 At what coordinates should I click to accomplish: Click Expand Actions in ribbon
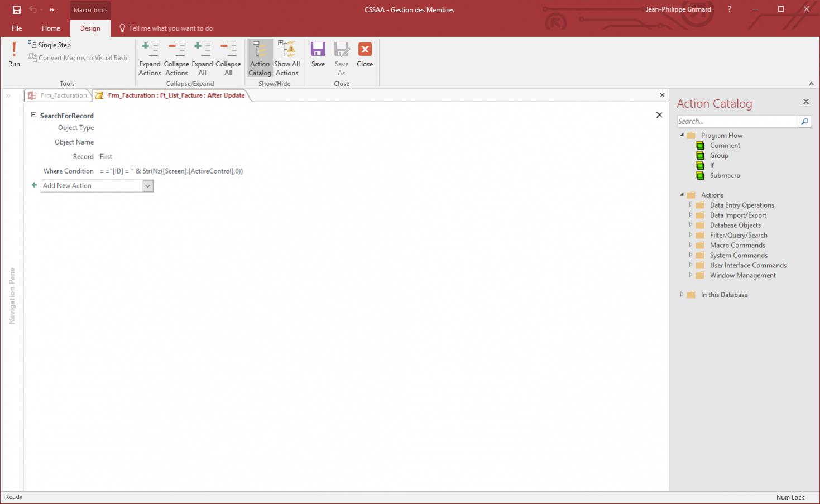(150, 58)
